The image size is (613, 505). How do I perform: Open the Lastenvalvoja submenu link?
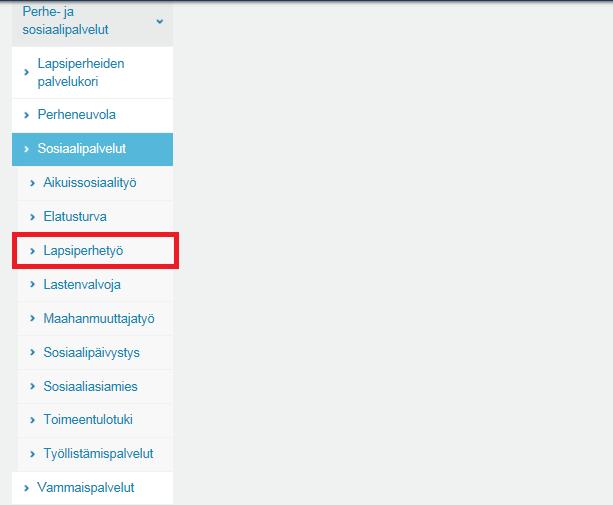(x=82, y=285)
